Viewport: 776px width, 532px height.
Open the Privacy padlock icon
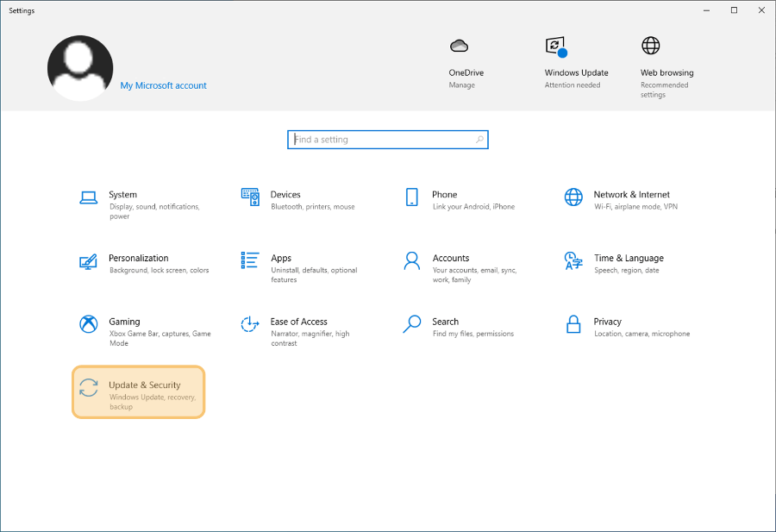click(573, 324)
